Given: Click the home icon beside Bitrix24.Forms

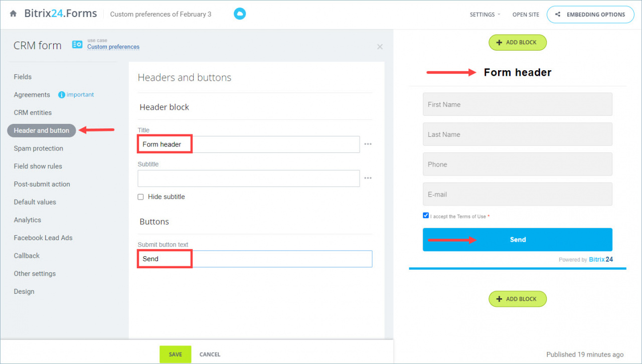Looking at the screenshot, I should 13,14.
